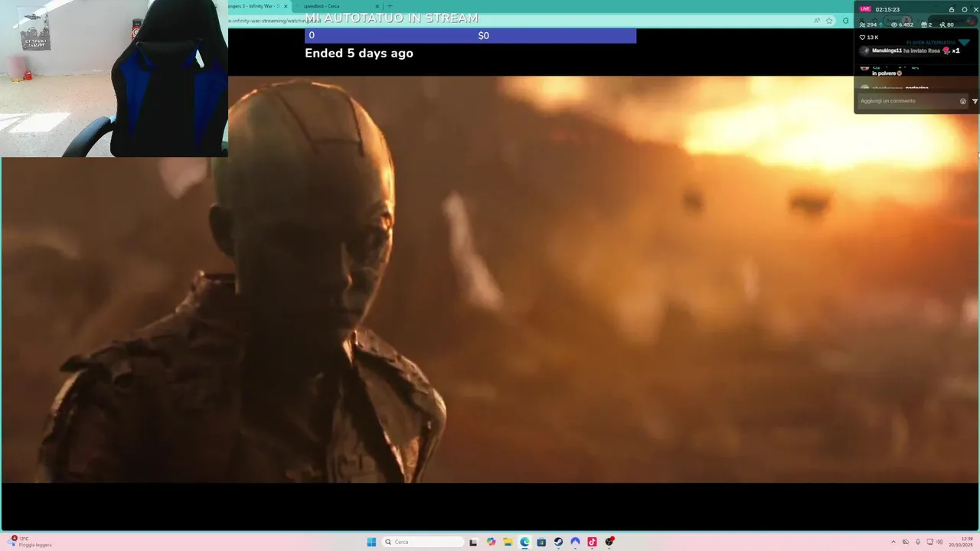
Task: Expand the PLAYER ALTERNATIVI dropdown arrow
Action: pyautogui.click(x=963, y=43)
